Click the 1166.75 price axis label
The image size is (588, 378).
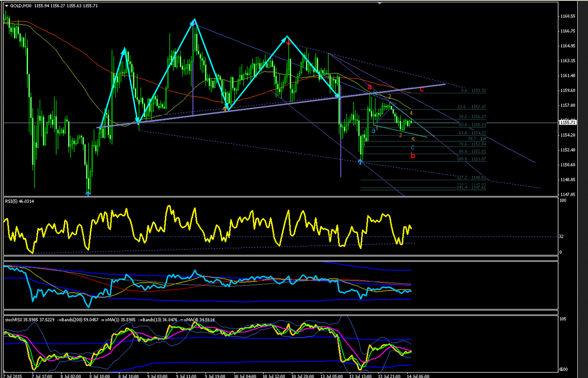coord(568,31)
